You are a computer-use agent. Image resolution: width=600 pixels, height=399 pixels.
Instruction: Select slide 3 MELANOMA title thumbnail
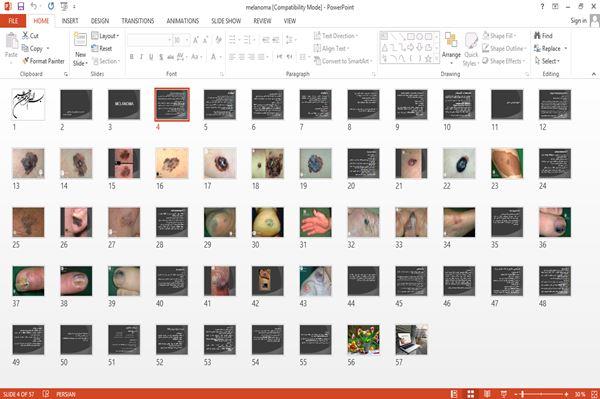(124, 104)
